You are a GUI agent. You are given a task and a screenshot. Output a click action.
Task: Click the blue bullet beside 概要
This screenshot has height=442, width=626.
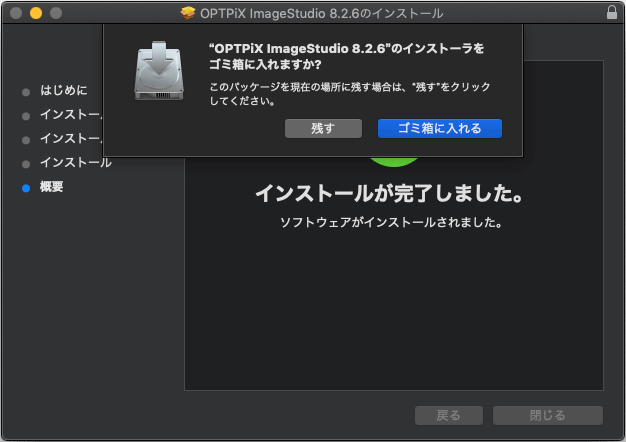coord(26,188)
